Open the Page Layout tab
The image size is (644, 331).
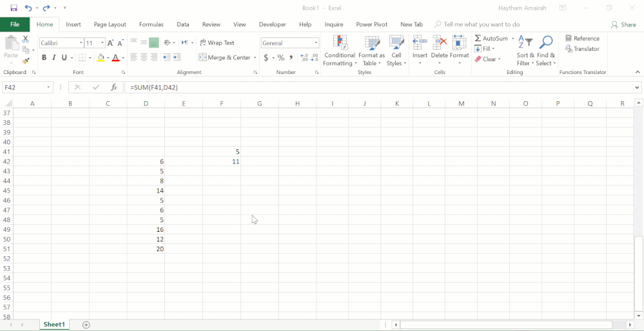(110, 24)
